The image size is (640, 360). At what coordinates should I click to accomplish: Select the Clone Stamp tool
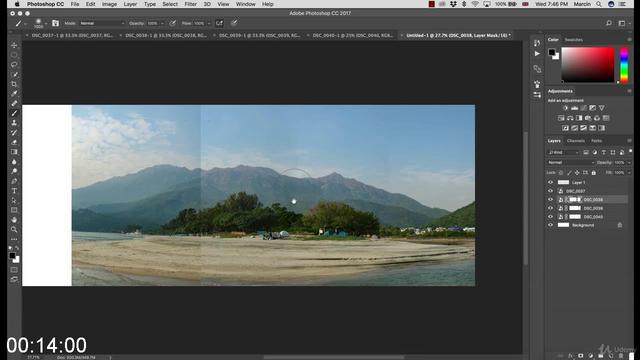(x=14, y=123)
